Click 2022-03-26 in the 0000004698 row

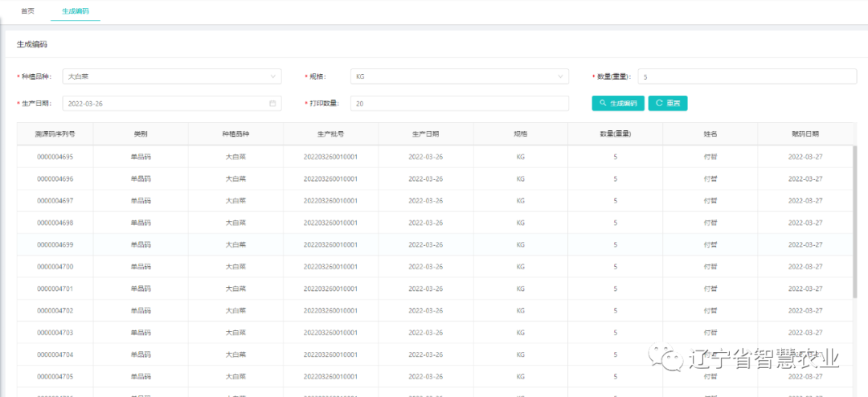[426, 223]
